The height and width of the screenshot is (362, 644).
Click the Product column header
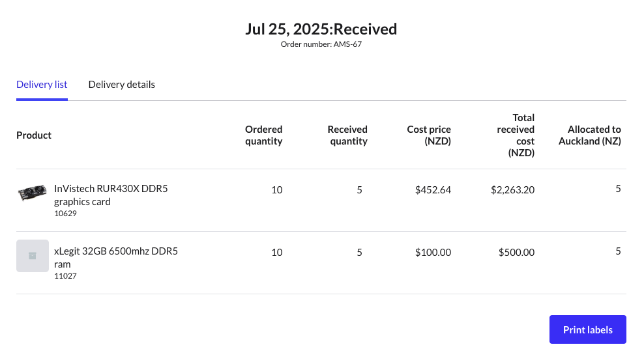(34, 135)
